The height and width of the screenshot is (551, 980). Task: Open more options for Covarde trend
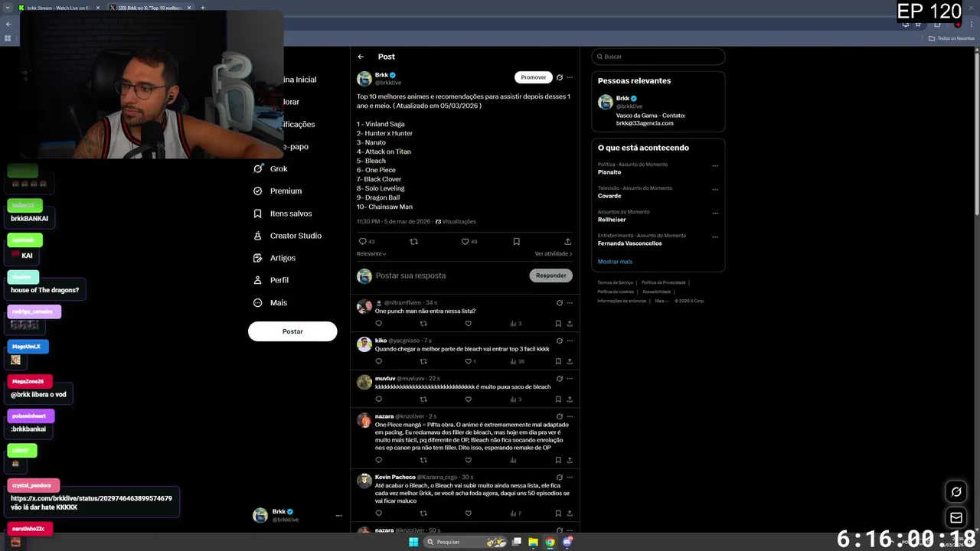click(x=715, y=189)
